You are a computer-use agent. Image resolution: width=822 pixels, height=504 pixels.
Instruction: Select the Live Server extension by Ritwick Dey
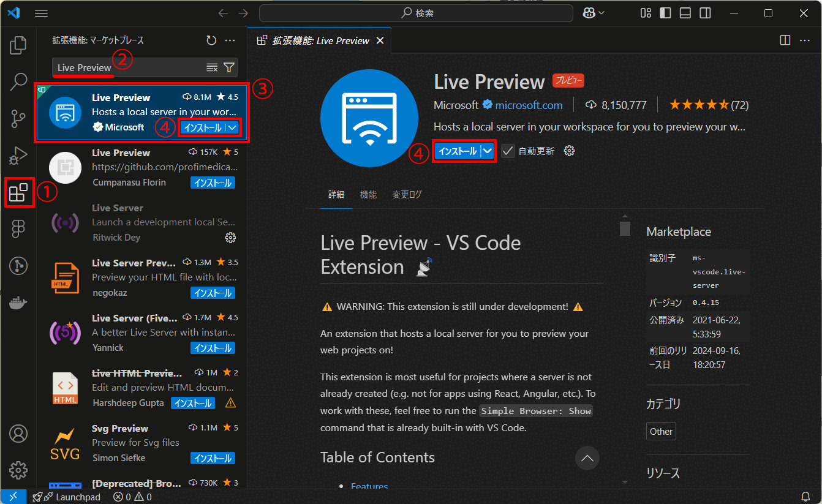[x=142, y=223]
